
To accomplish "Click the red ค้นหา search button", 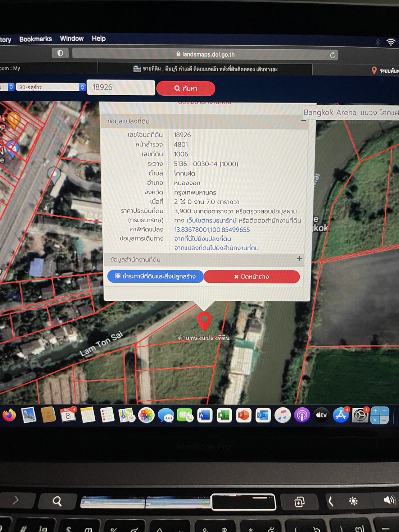I will (x=186, y=88).
